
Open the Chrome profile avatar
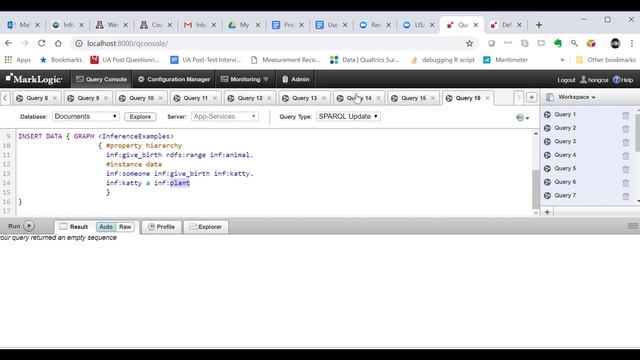tap(615, 43)
